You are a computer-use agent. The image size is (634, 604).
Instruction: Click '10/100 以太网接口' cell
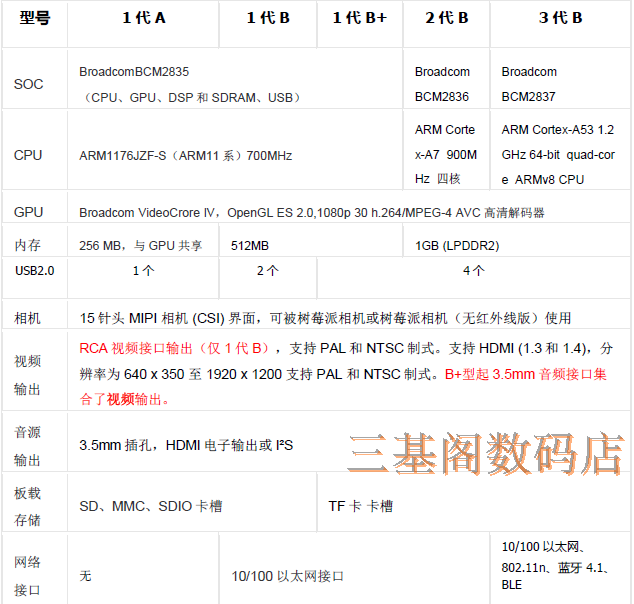click(287, 576)
